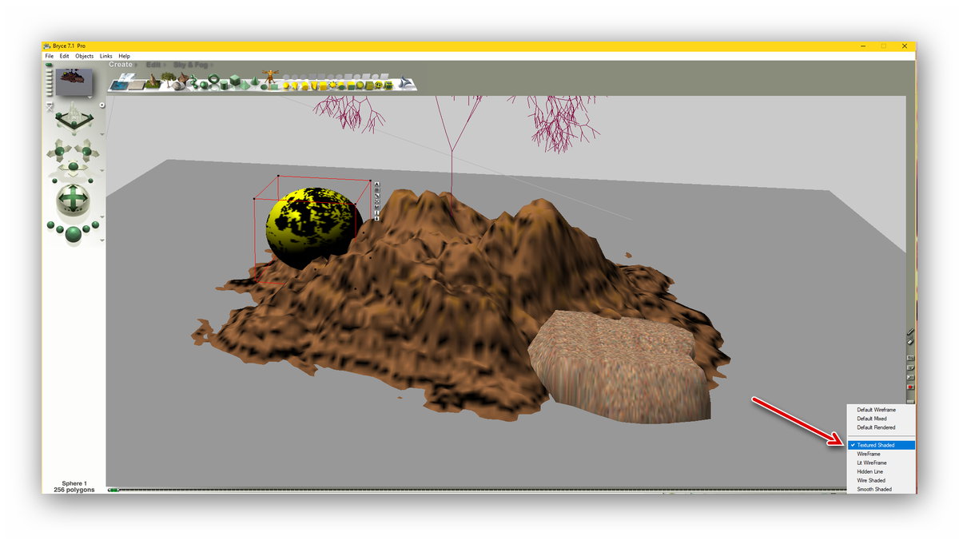
Task: Use the XY camera cross control
Action: [x=60, y=151]
